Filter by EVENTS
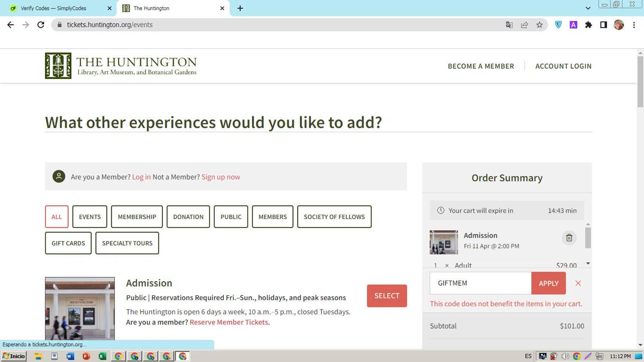 point(90,217)
